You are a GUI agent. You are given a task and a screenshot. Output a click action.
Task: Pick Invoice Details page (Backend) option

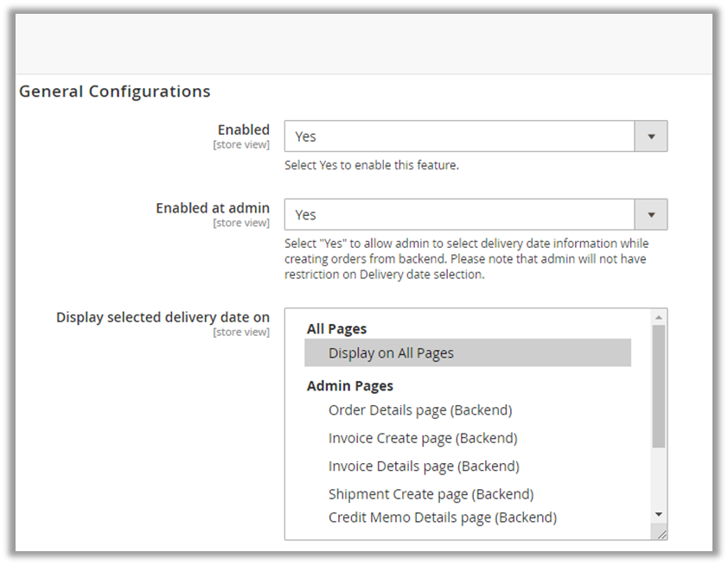[424, 466]
